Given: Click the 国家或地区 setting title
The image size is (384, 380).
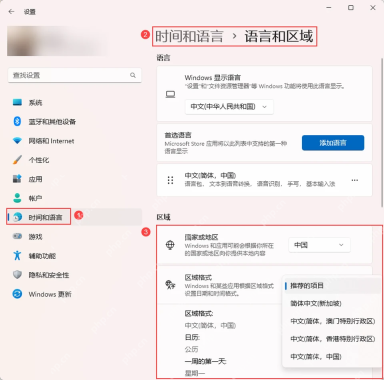Looking at the screenshot, I should [201, 237].
